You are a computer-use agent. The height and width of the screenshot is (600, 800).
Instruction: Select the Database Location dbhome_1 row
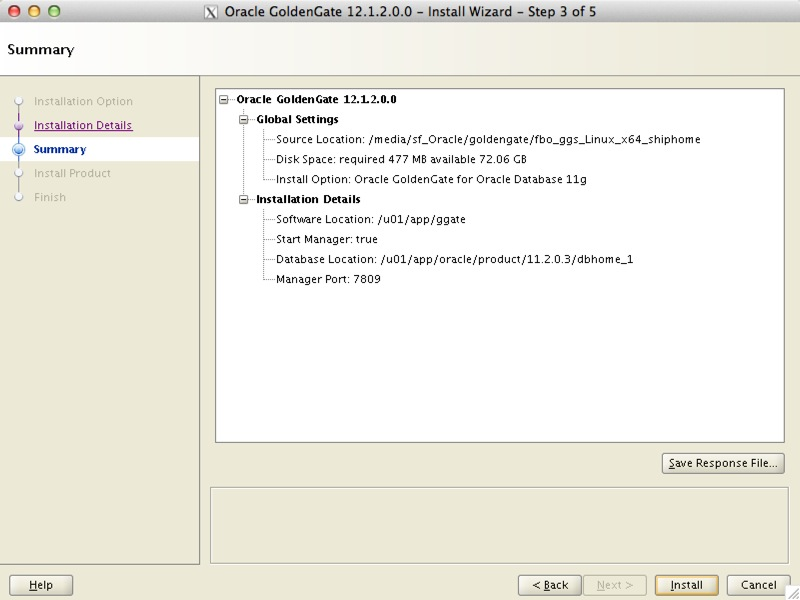(x=454, y=259)
